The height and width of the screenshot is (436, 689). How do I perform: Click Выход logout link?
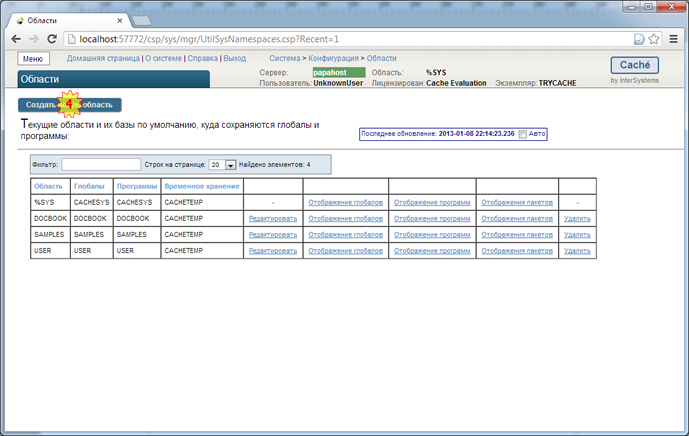[235, 58]
